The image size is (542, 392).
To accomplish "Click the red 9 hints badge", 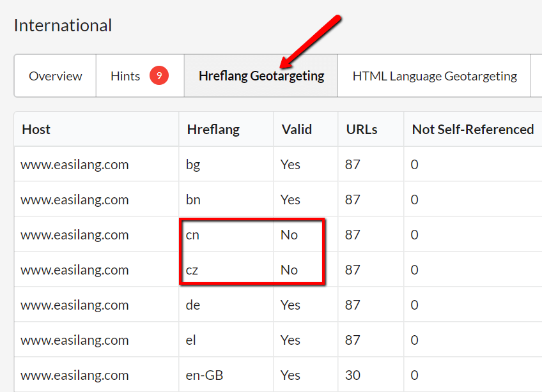I will click(x=159, y=75).
